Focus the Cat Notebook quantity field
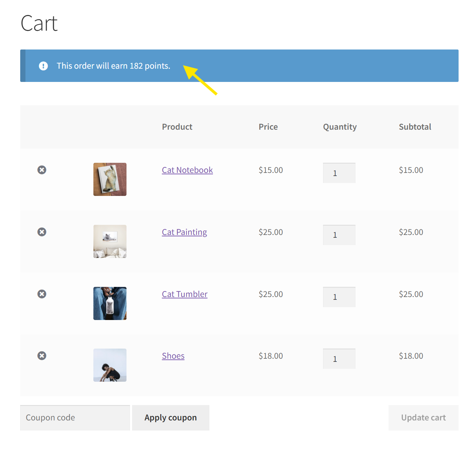This screenshot has height=449, width=476. 339,173
